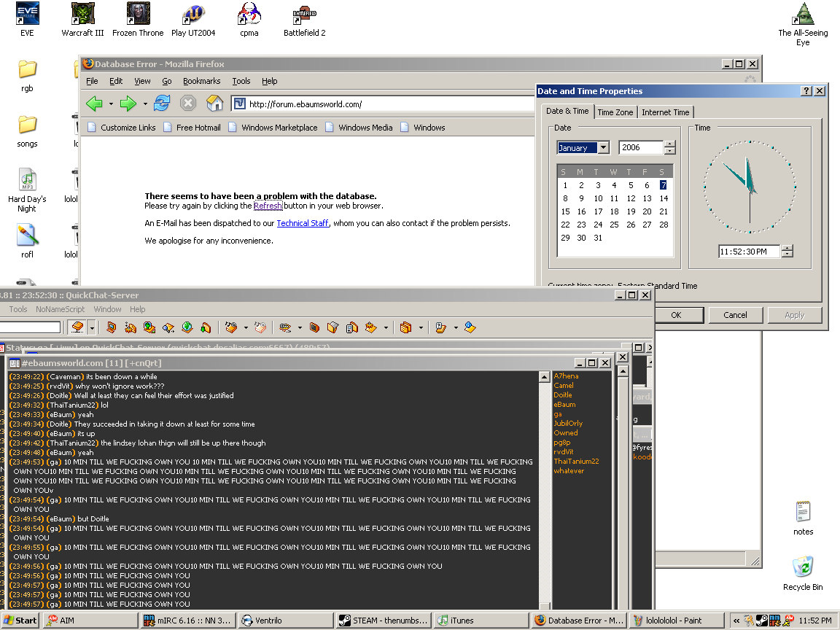Switch to the Time Zone tab
840x630 pixels.
point(615,112)
